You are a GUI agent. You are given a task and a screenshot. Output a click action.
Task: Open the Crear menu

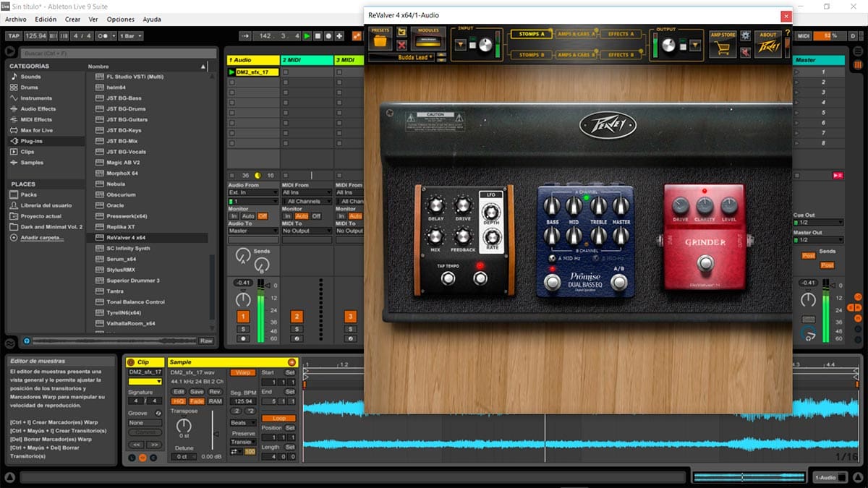(73, 20)
